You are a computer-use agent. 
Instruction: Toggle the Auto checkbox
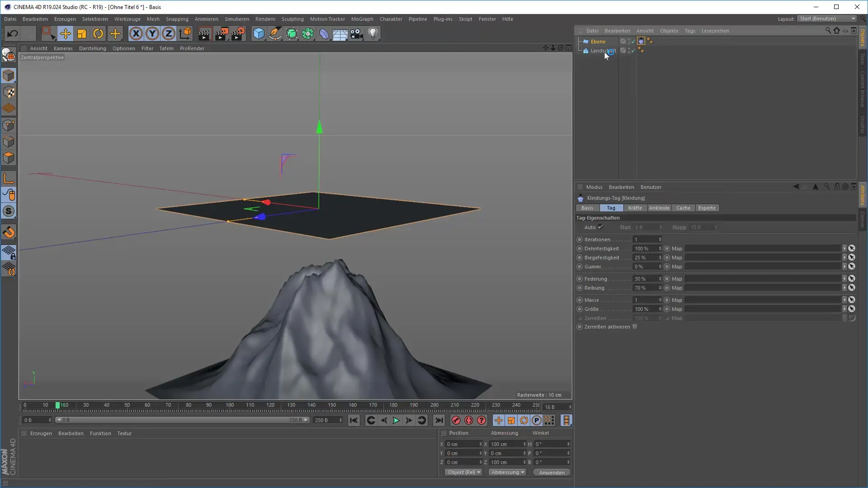point(600,227)
